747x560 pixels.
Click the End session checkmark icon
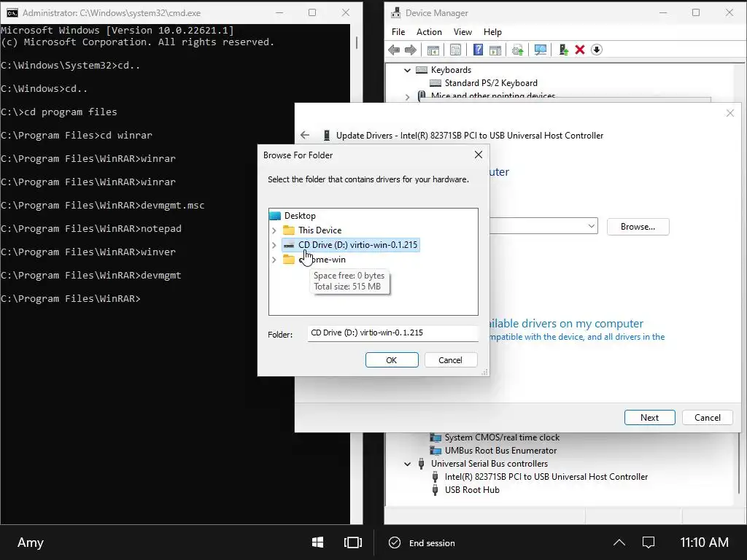395,542
